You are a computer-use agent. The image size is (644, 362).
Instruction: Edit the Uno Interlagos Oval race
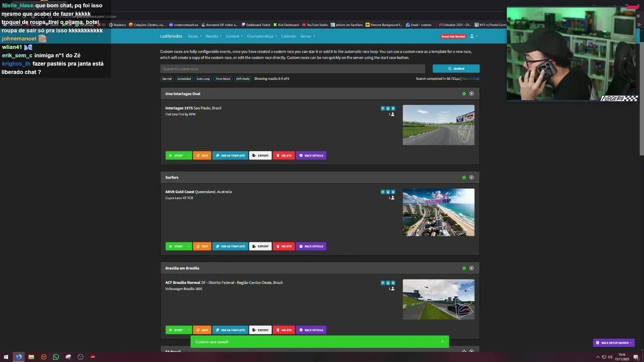coord(202,155)
